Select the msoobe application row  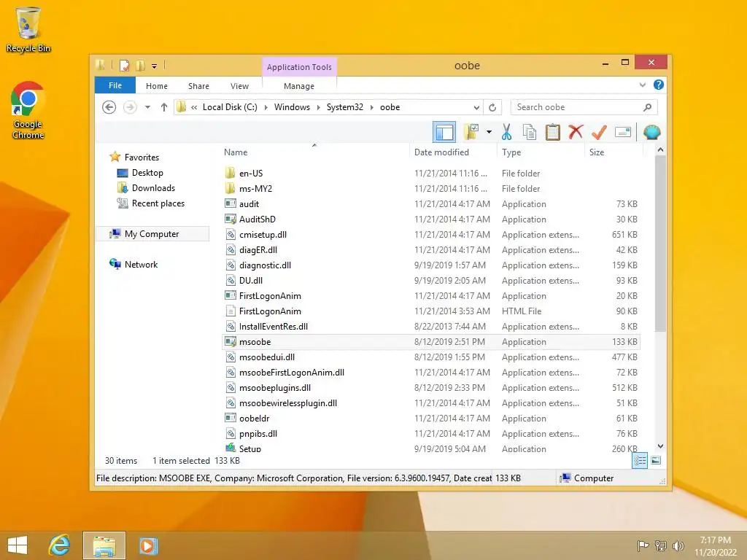coord(431,342)
